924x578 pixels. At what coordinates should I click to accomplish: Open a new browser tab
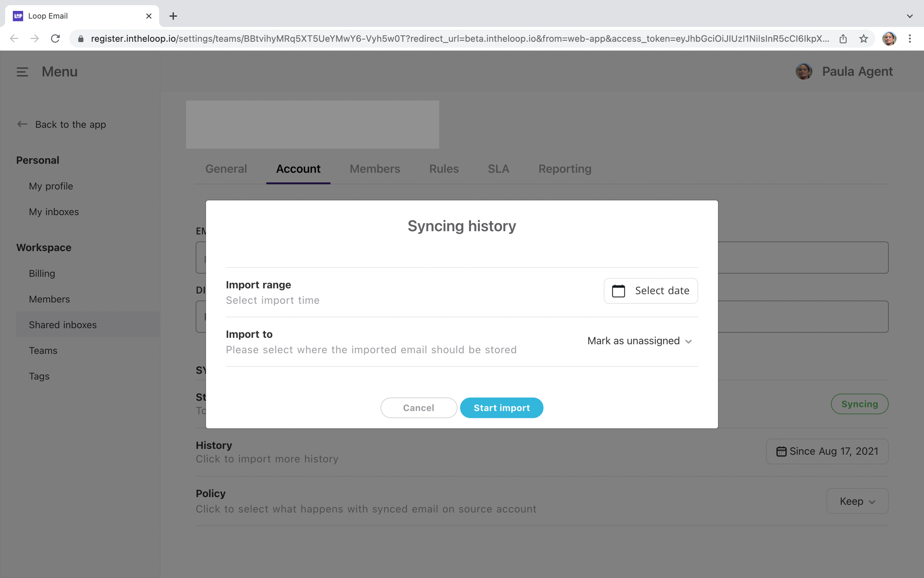point(173,16)
